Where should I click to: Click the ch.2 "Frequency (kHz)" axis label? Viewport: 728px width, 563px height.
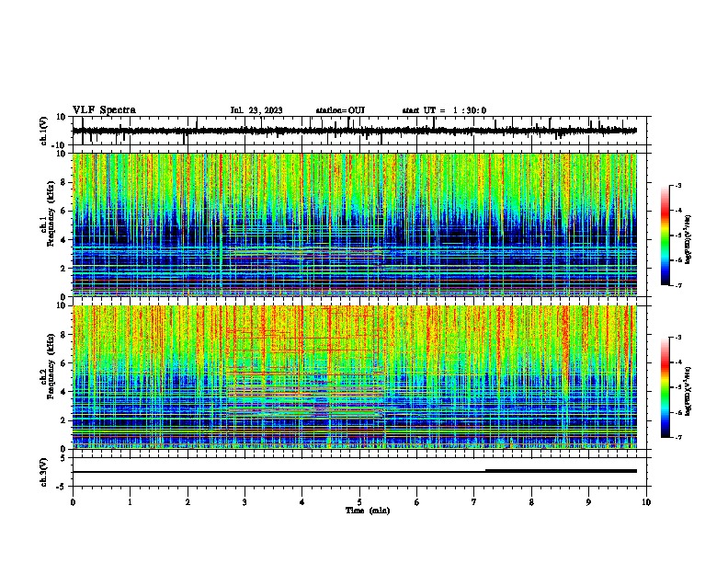coord(51,366)
